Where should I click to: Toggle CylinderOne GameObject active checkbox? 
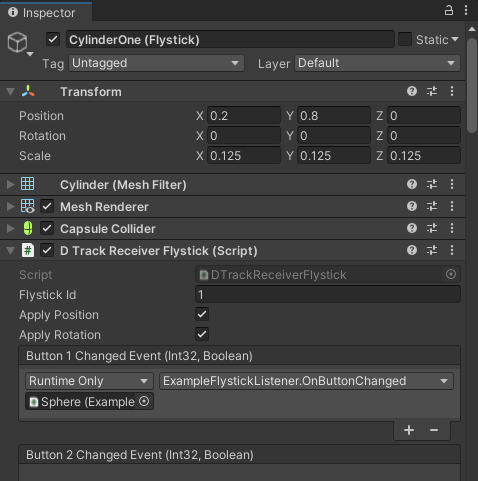pos(53,39)
